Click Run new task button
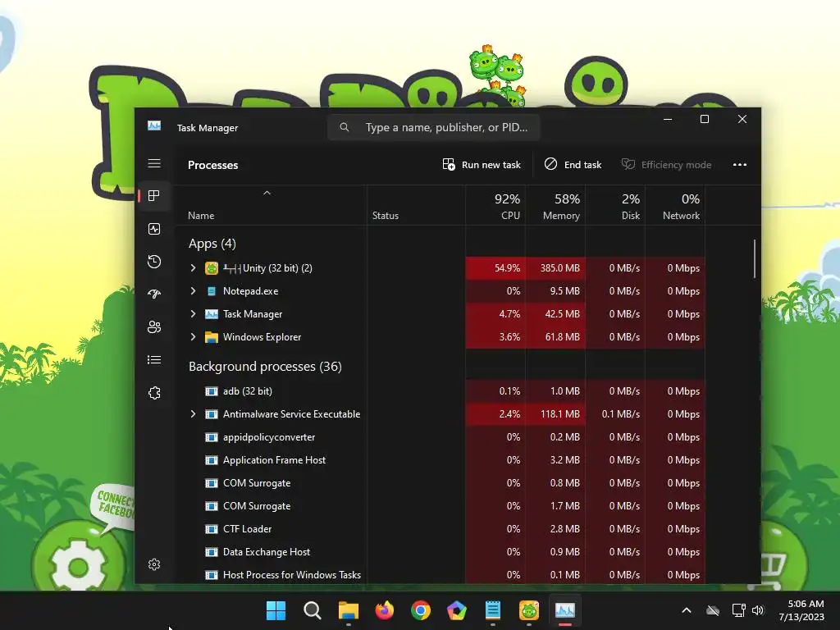Viewport: 840px width, 630px height. click(x=482, y=165)
